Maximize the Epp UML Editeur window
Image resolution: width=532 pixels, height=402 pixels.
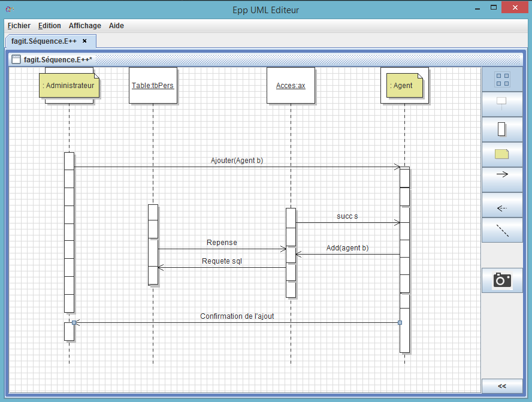click(494, 7)
